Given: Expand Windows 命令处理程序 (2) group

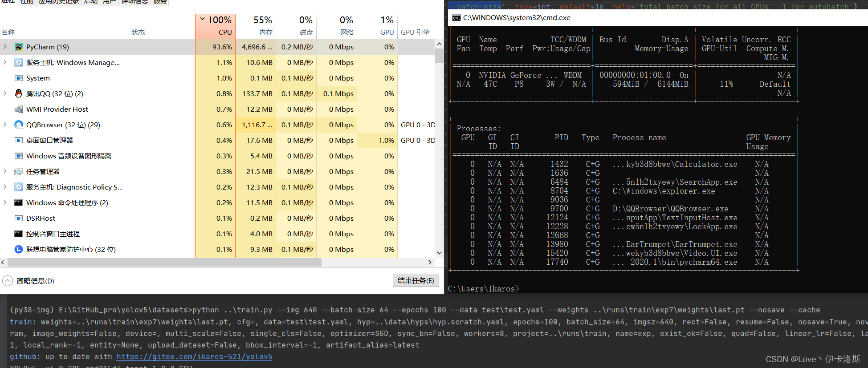Looking at the screenshot, I should point(5,202).
